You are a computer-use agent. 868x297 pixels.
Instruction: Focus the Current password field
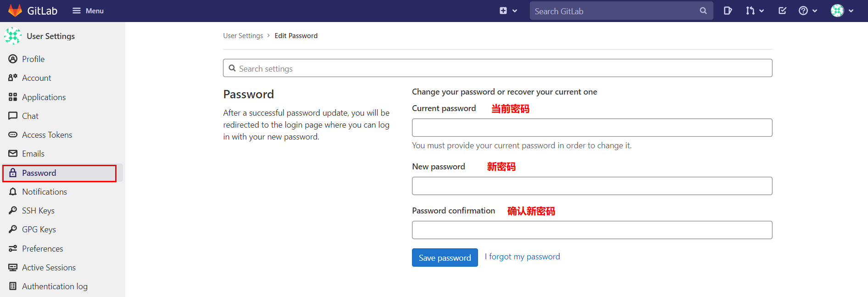click(592, 128)
